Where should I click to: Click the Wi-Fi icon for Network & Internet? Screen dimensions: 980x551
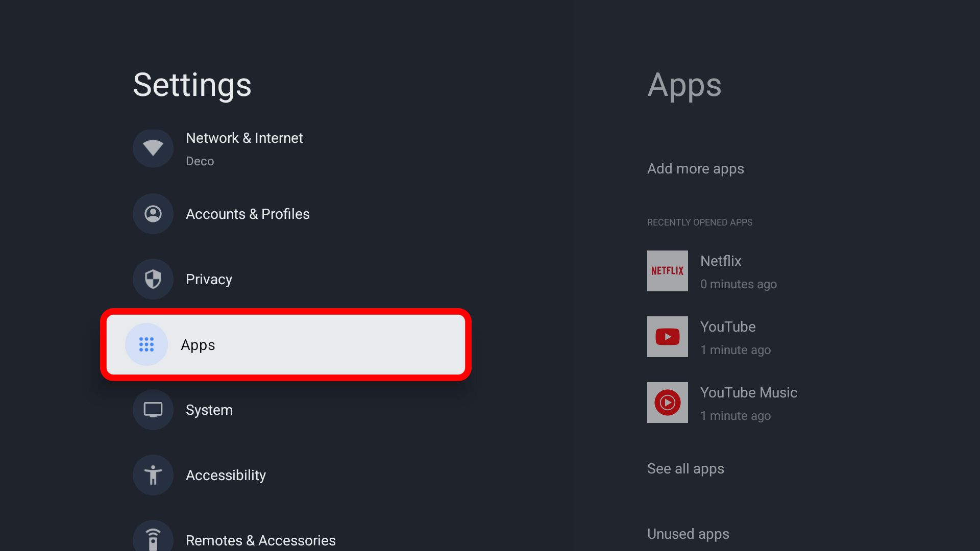point(153,148)
